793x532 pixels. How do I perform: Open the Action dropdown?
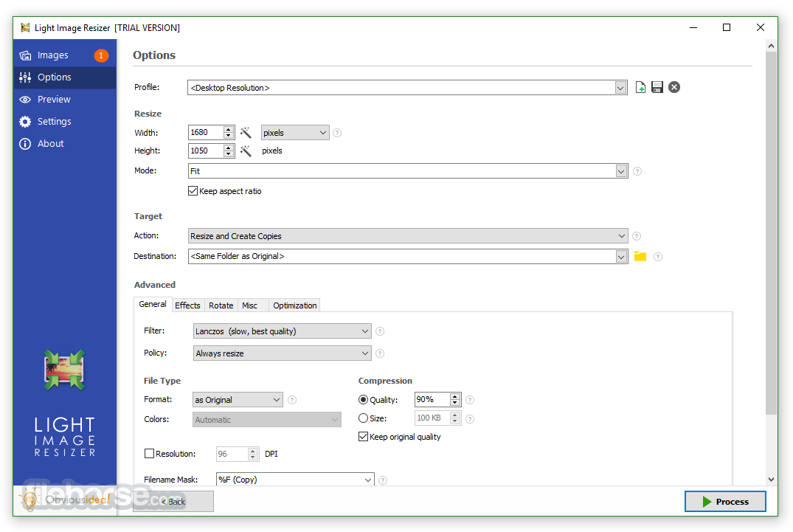[408, 236]
